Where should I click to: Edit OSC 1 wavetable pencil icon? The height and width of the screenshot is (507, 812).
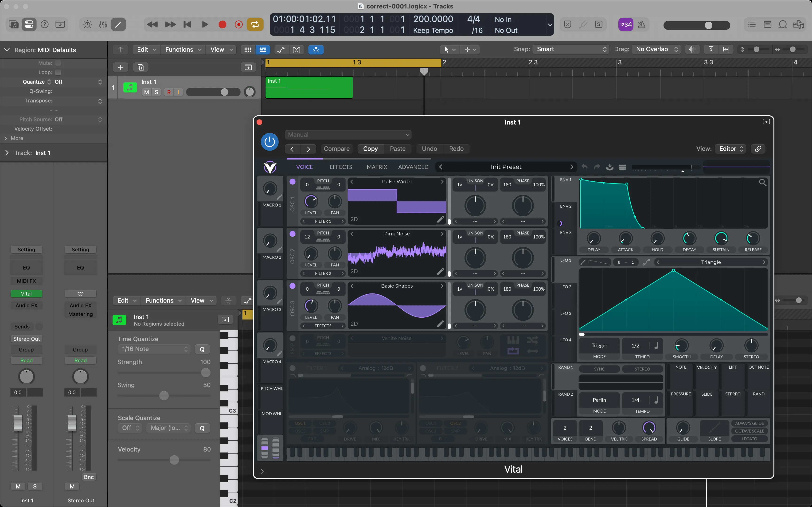[x=441, y=219]
